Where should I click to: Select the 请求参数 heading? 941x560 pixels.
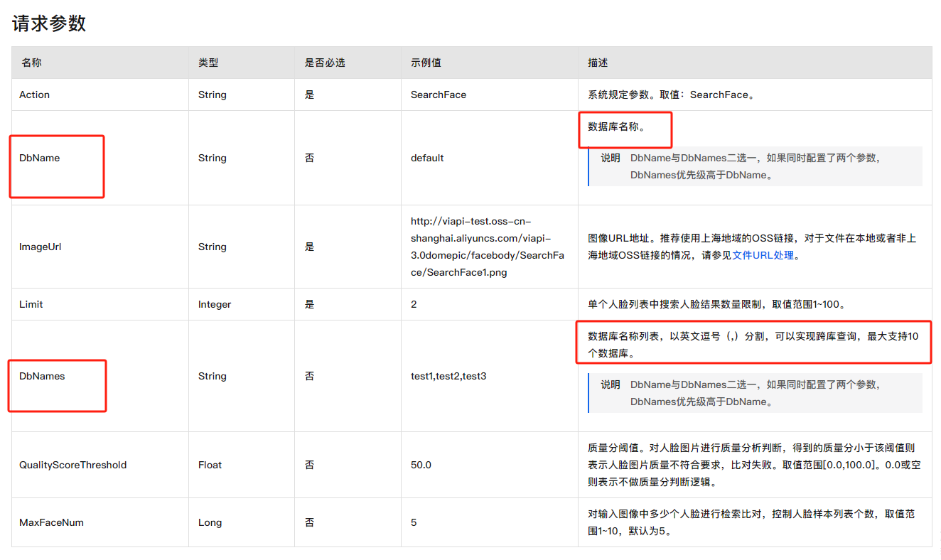tap(49, 23)
